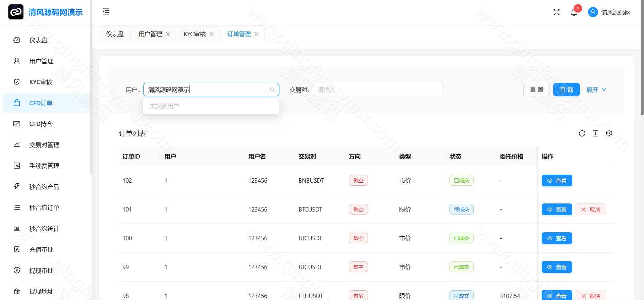644x300 pixels.
Task: Click the sidebar collapse menu icon
Action: click(x=106, y=12)
